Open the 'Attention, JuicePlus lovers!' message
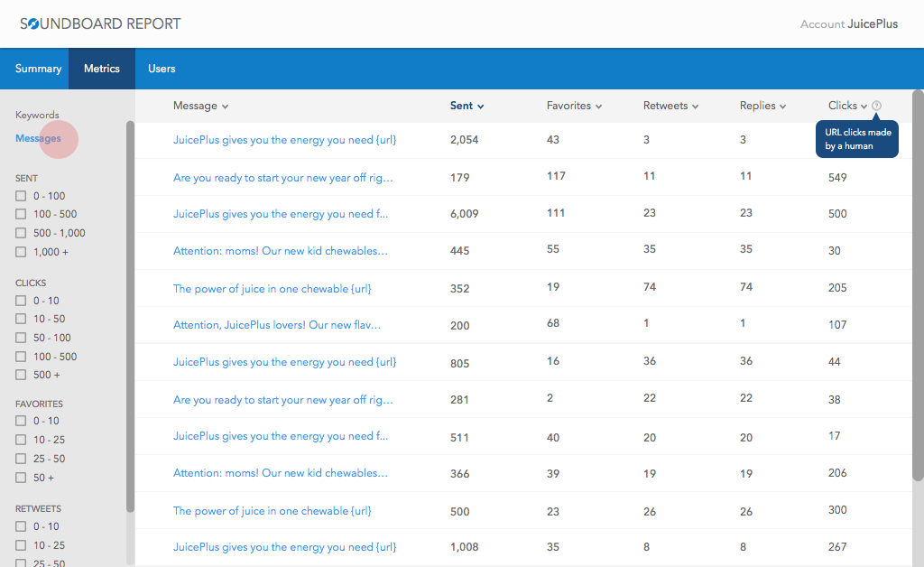924x567 pixels. click(x=277, y=325)
